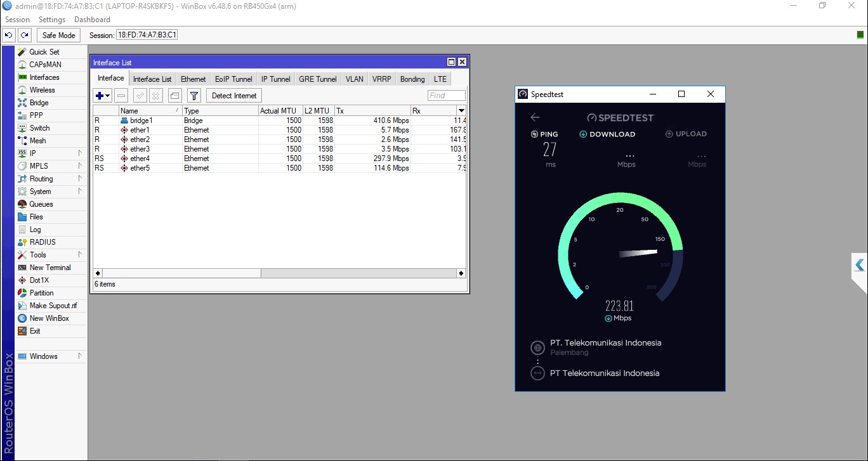Click the Undo arrow in WinBox toolbar
Viewport: 868px width, 461px height.
coord(9,36)
